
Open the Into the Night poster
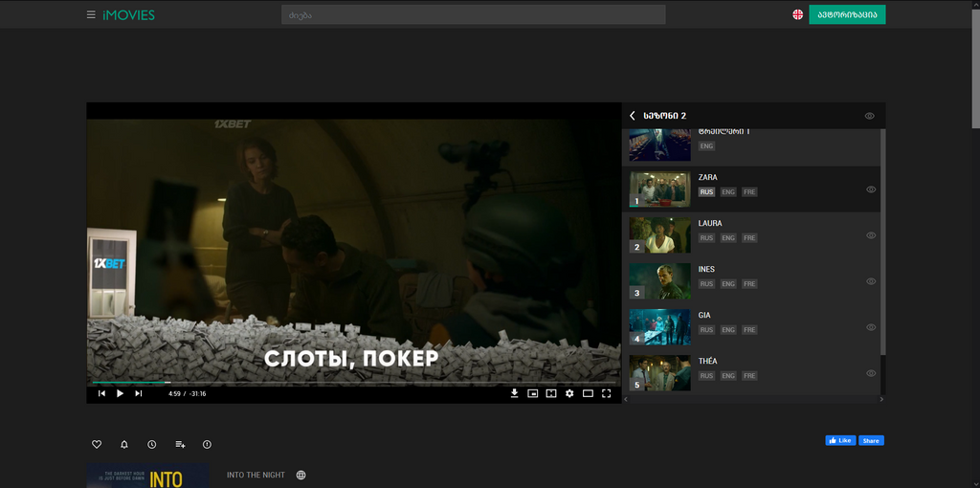point(147,475)
